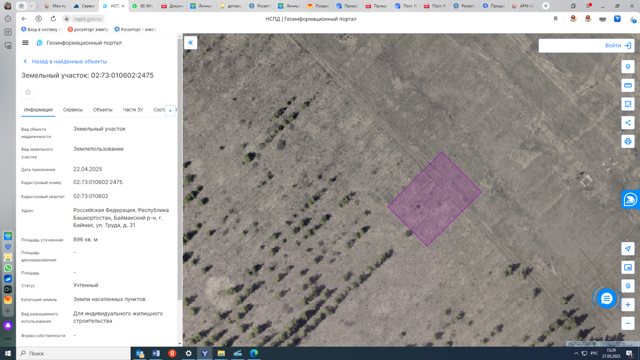Switch to the Объекты tab
Viewport: 640px width, 360px height.
(102, 110)
